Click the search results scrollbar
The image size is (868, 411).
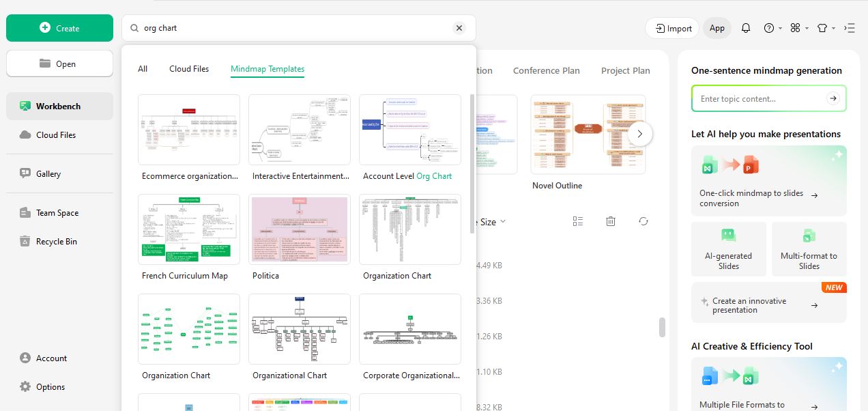coord(472,164)
